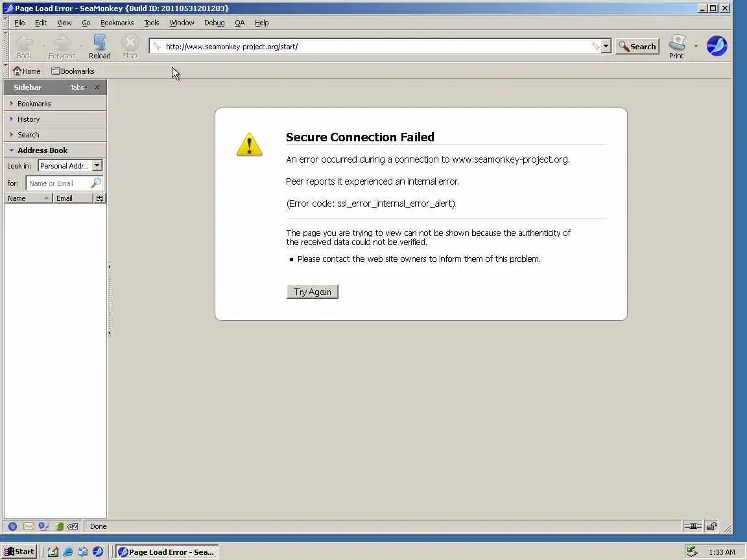
Task: Click the address book search magnifier icon
Action: click(96, 183)
